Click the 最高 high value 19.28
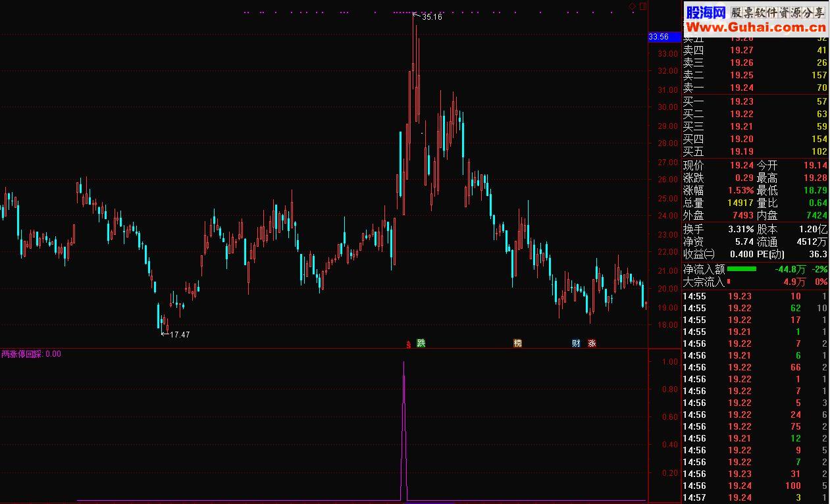This screenshot has width=830, height=504. tap(816, 178)
